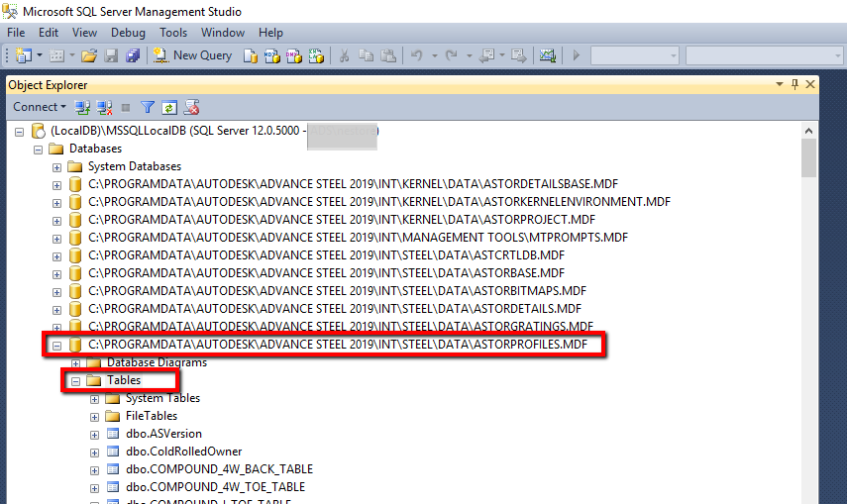Screen dimensions: 847x504
Task: Click the Disconnect server icon
Action: coord(105,108)
